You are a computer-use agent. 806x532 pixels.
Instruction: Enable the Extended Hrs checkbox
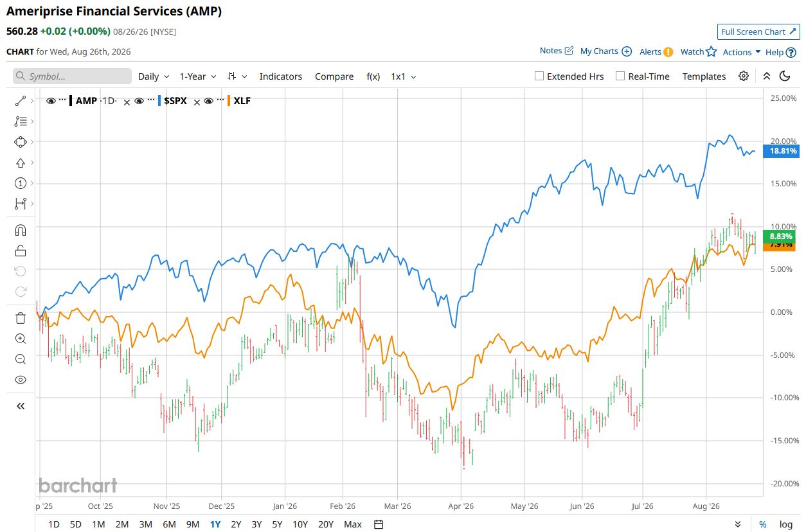(x=539, y=76)
